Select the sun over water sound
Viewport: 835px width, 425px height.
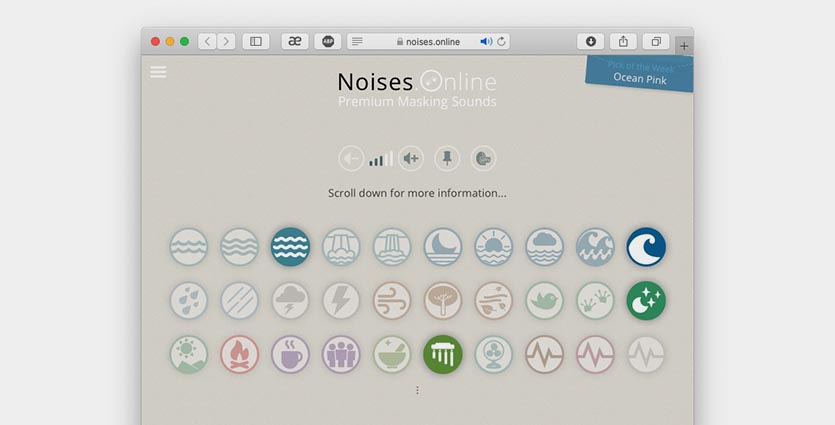(494, 247)
